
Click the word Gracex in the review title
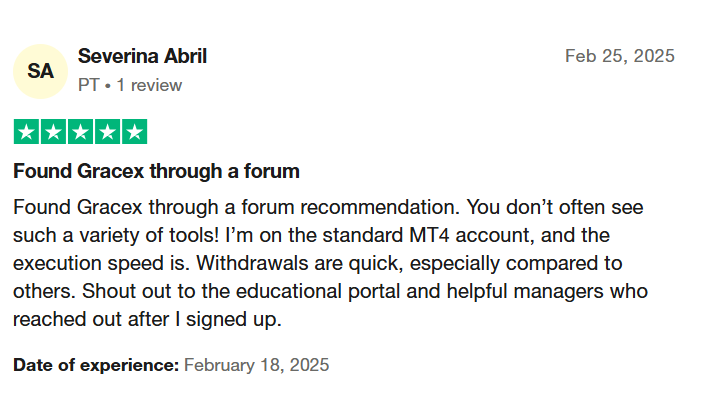(110, 171)
